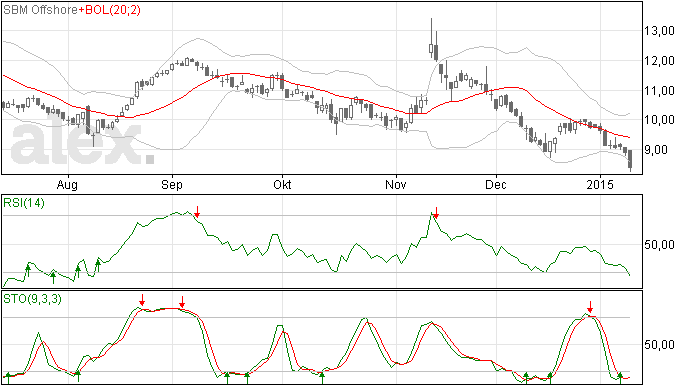The height and width of the screenshot is (387, 690).
Task: Click the SBM Offshore chart title
Action: tap(40, 10)
